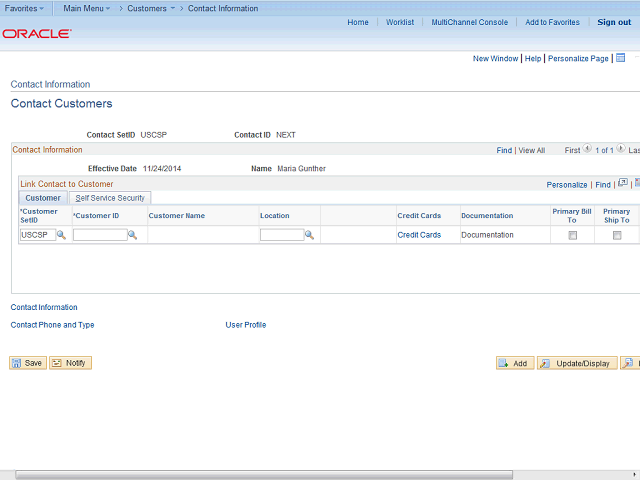Open page in New Window

point(496,58)
